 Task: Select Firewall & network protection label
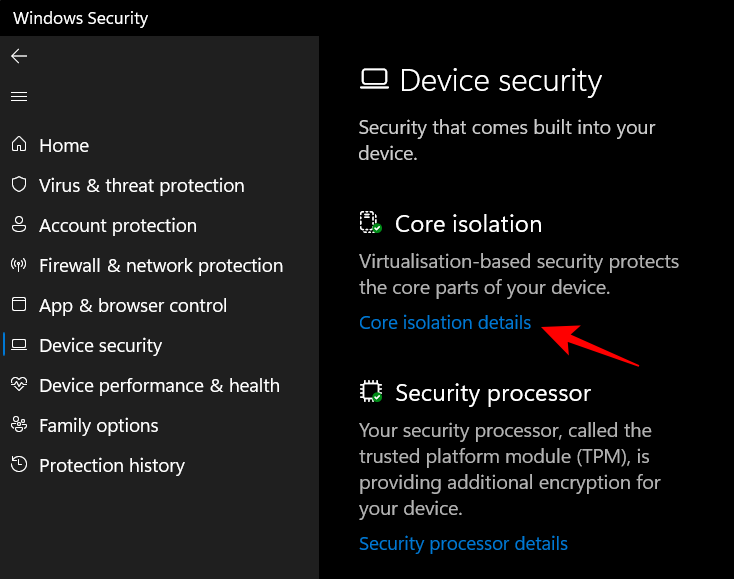click(160, 265)
